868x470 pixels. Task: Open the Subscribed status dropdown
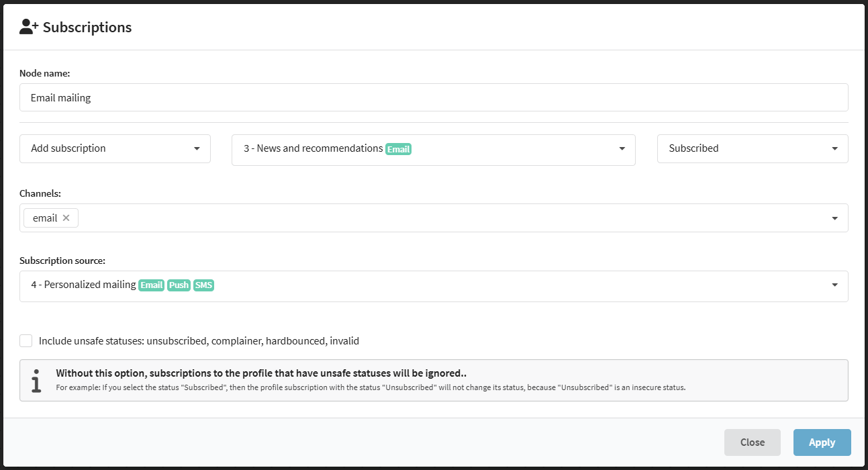(x=752, y=148)
